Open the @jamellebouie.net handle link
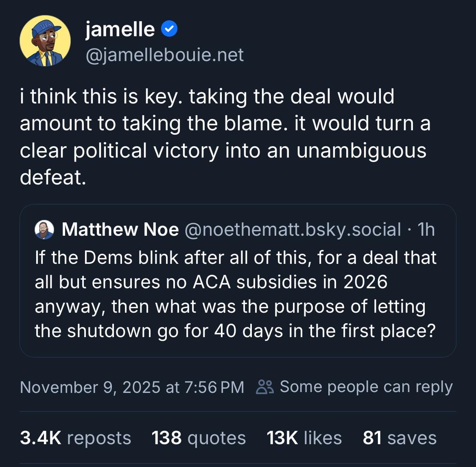 click(164, 55)
